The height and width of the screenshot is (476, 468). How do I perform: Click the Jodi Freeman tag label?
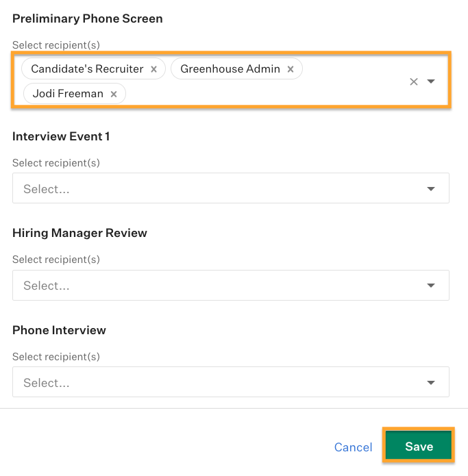67,94
